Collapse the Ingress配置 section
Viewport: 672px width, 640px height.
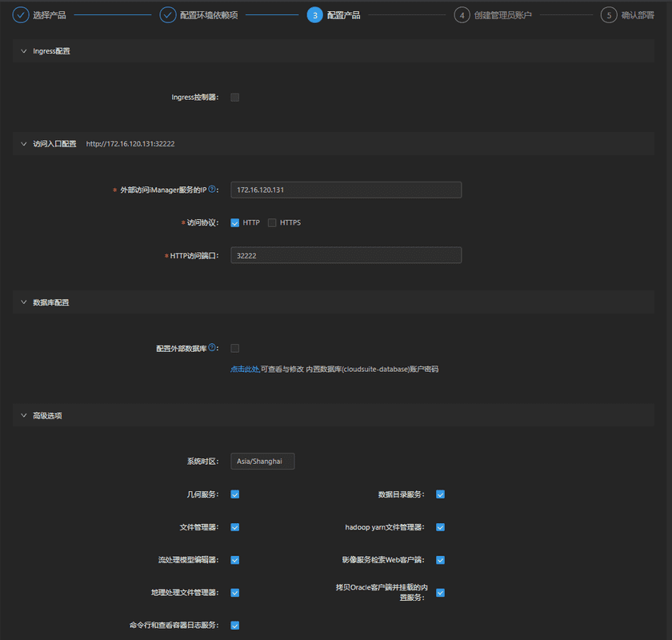point(24,51)
